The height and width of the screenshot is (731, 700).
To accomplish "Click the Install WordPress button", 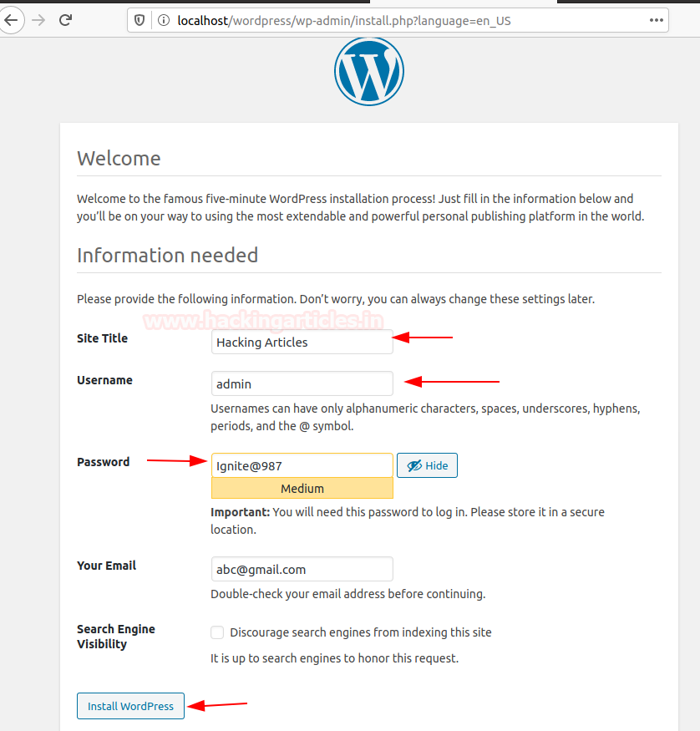I will pos(130,706).
